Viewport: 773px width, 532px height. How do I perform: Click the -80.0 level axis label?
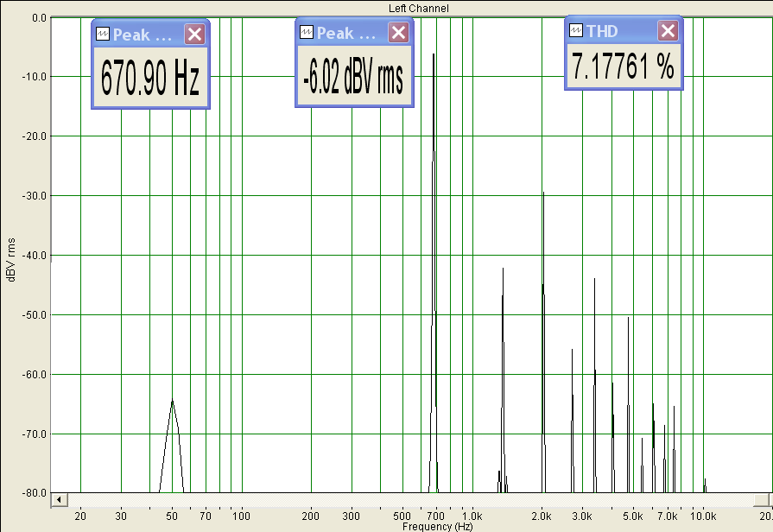(x=34, y=493)
